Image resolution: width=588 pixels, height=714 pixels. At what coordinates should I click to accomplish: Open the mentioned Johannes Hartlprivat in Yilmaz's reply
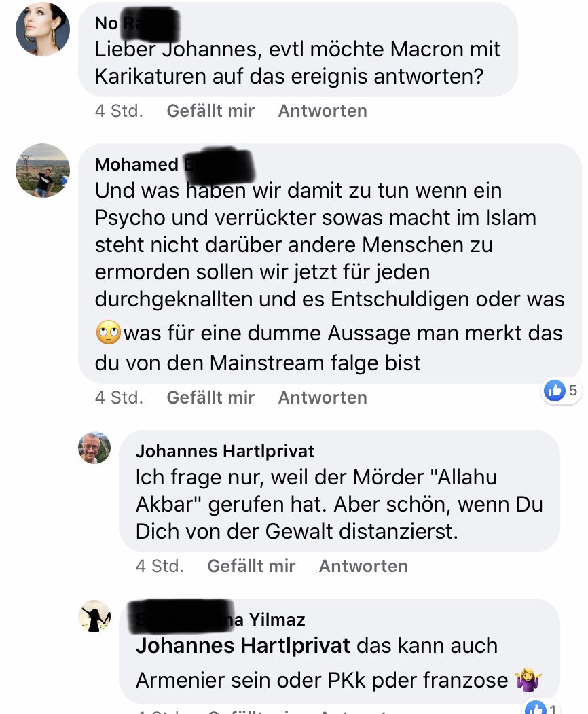click(x=242, y=645)
